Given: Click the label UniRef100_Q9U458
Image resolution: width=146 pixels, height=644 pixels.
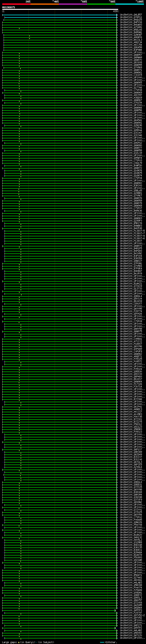Looking at the screenshot, I should coord(131,47).
